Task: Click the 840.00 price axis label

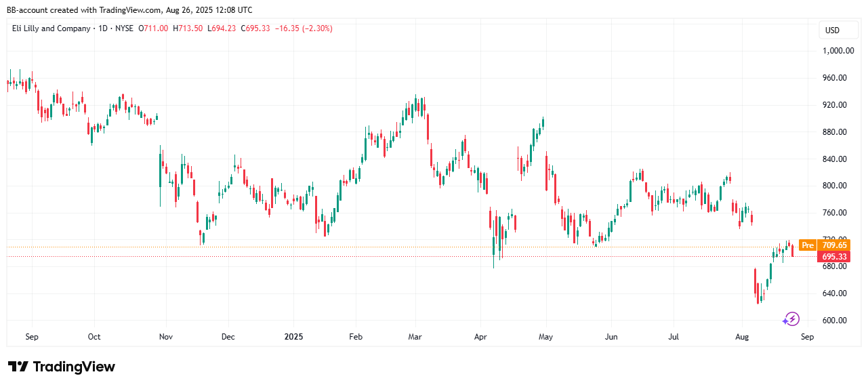Action: [835, 159]
